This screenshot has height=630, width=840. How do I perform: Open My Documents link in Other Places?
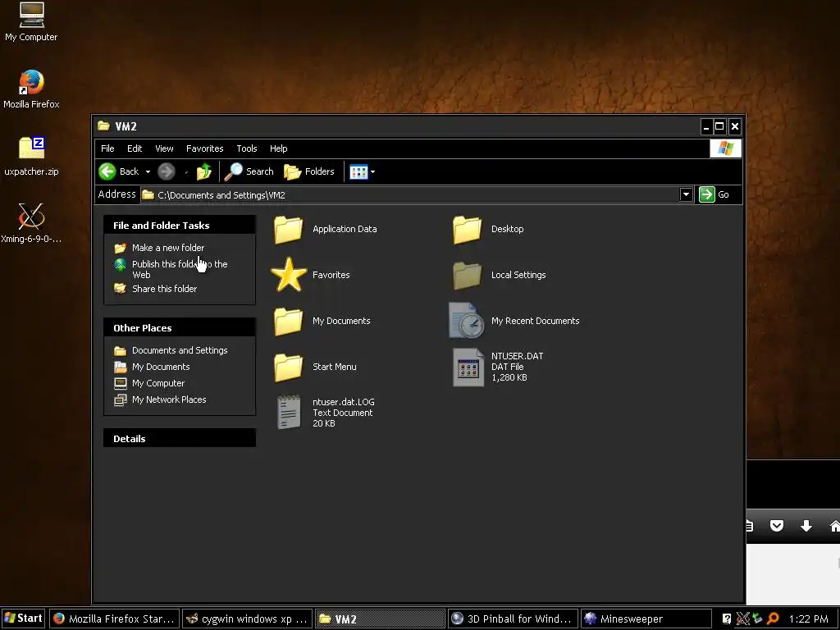point(161,367)
